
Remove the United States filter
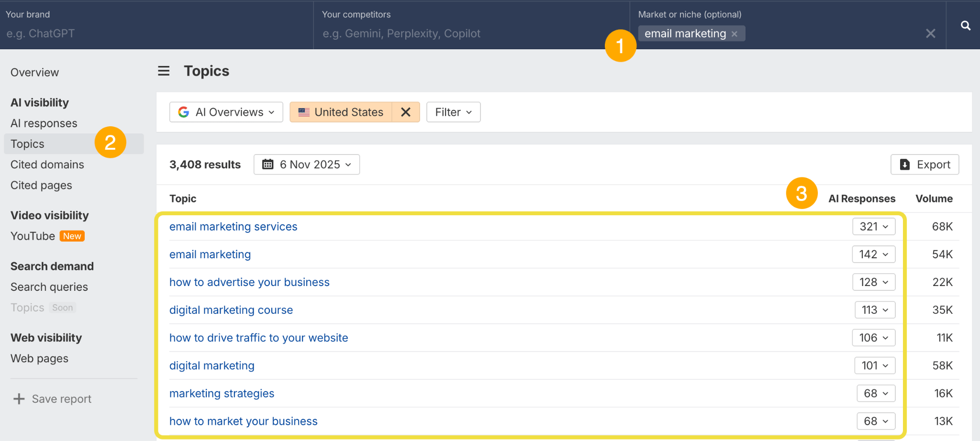(x=405, y=112)
